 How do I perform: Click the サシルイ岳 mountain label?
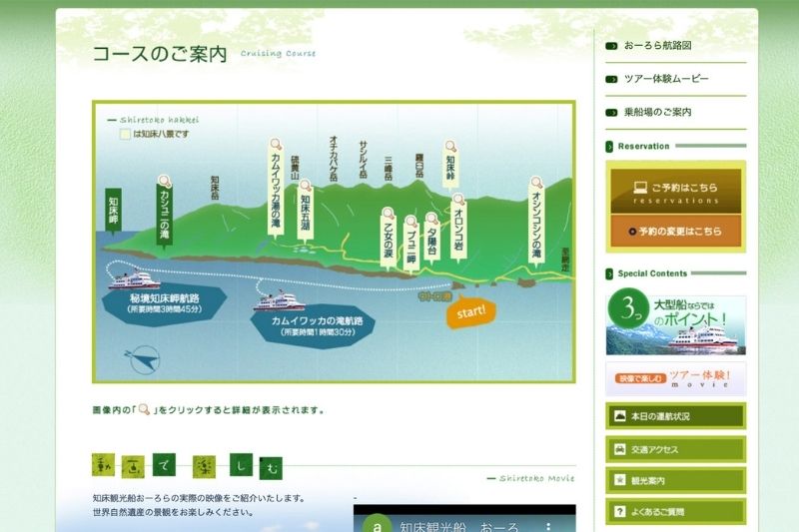[363, 160]
